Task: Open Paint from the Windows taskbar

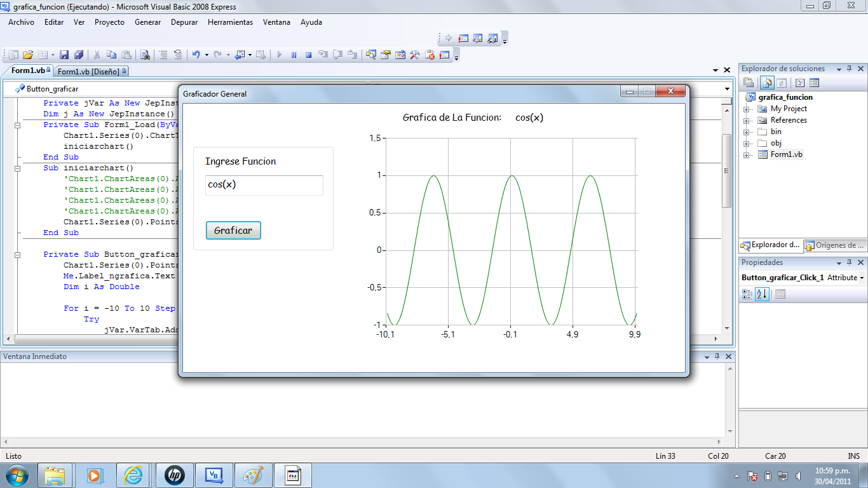Action: click(x=254, y=475)
